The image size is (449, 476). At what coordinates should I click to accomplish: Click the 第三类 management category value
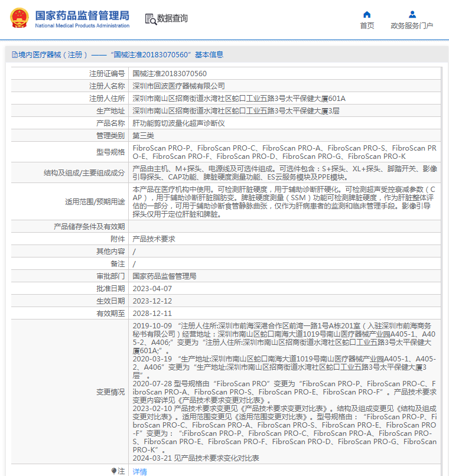click(x=144, y=136)
